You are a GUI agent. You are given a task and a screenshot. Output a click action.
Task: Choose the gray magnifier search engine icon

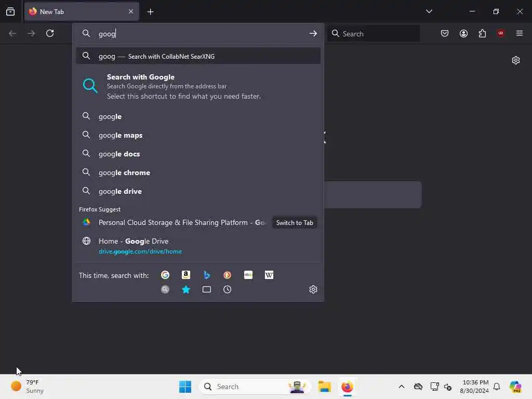coord(165,289)
